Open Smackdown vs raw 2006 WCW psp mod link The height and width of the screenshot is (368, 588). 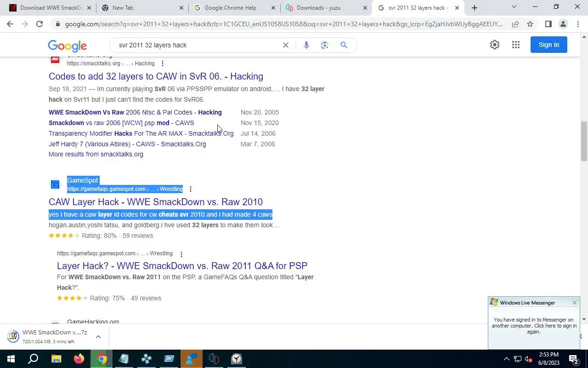pos(121,123)
